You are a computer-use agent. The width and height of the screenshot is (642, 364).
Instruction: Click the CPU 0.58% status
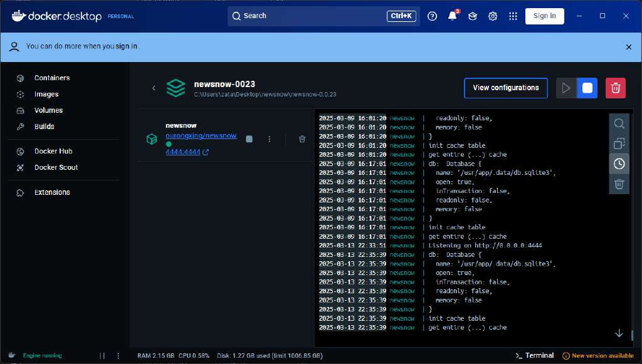tap(194, 356)
